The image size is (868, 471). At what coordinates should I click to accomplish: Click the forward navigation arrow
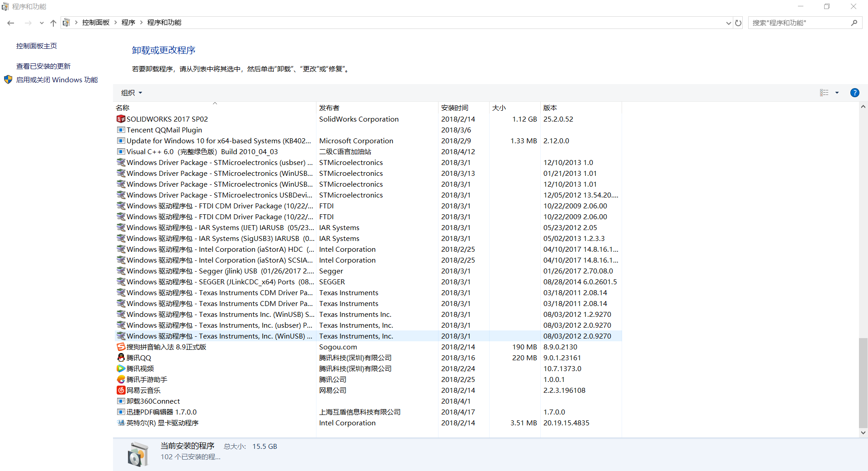[28, 23]
